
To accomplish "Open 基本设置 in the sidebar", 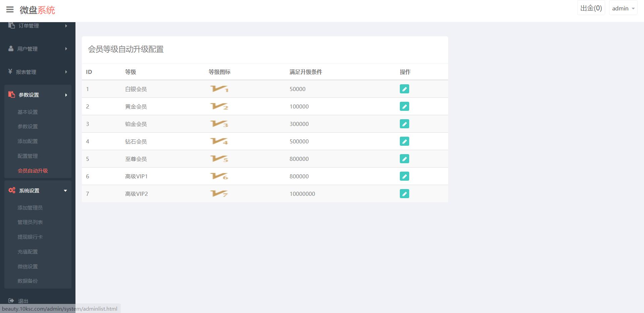I will (28, 112).
